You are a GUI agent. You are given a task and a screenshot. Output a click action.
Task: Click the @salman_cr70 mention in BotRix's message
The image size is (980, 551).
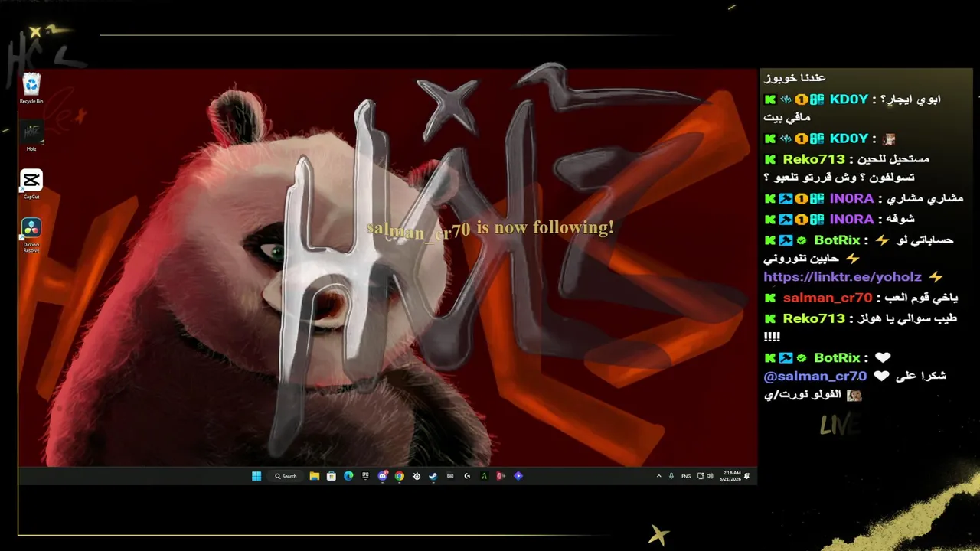[x=815, y=377]
